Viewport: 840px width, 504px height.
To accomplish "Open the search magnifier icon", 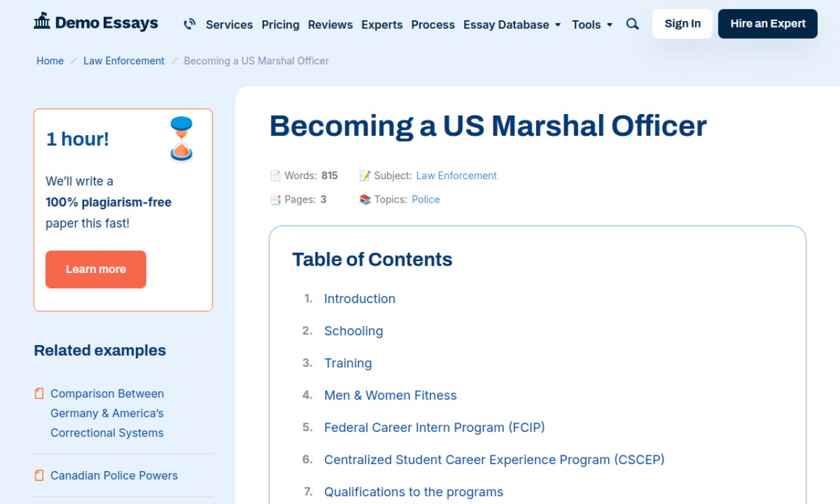I will (x=633, y=24).
